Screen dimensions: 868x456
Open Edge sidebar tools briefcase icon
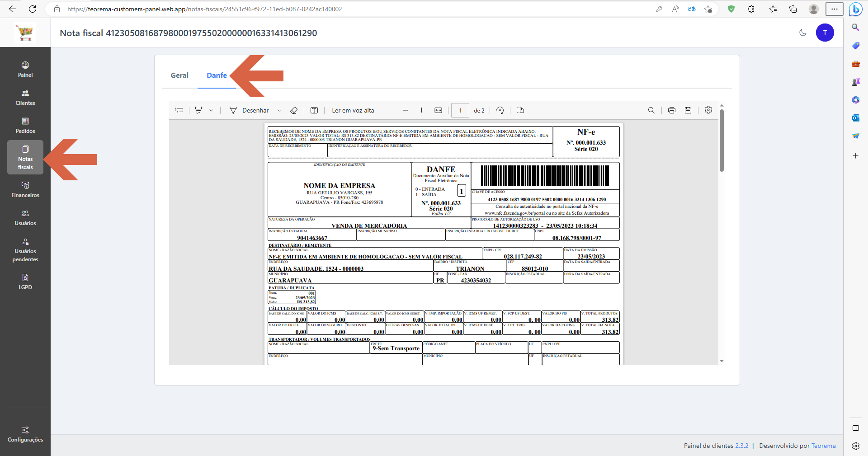coord(855,64)
